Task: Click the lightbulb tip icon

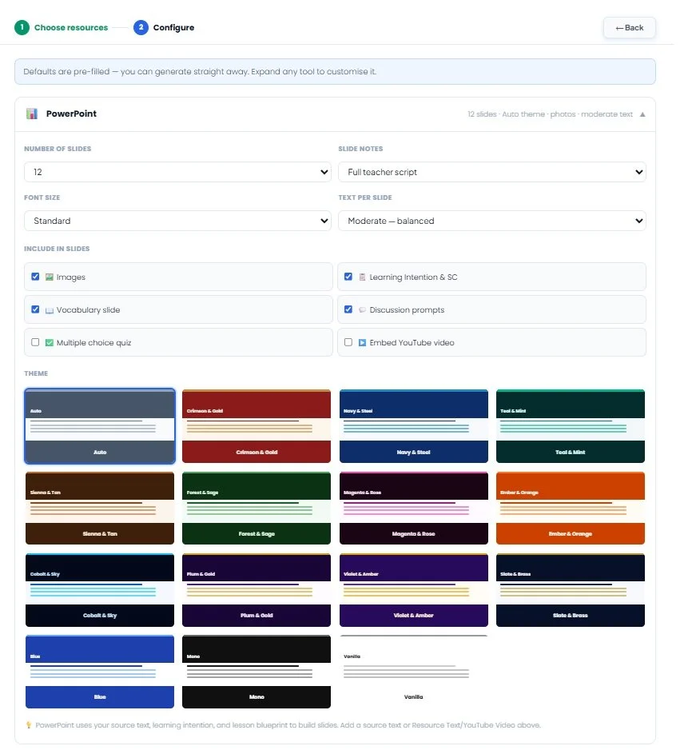Action: point(28,724)
